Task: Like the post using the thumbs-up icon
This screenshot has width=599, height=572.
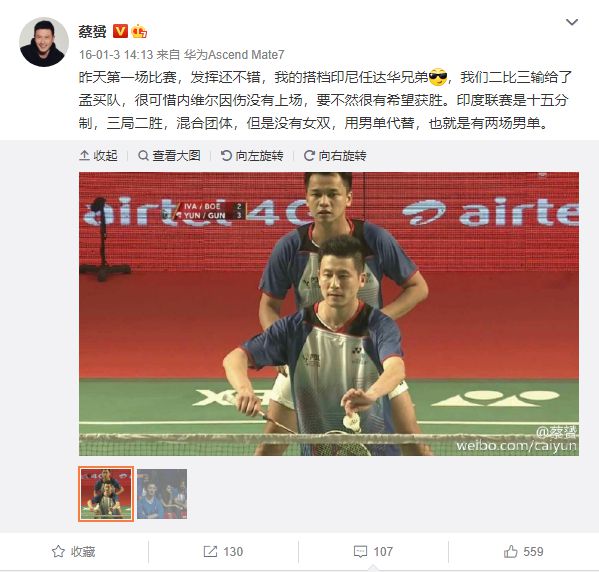Action: click(510, 551)
